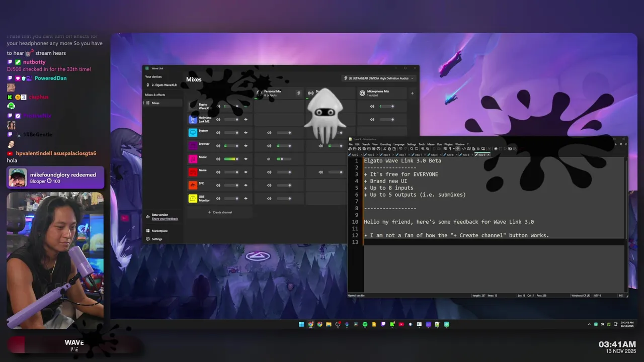Open Settings in Wave Link sidebar
644x362 pixels.
click(x=157, y=239)
